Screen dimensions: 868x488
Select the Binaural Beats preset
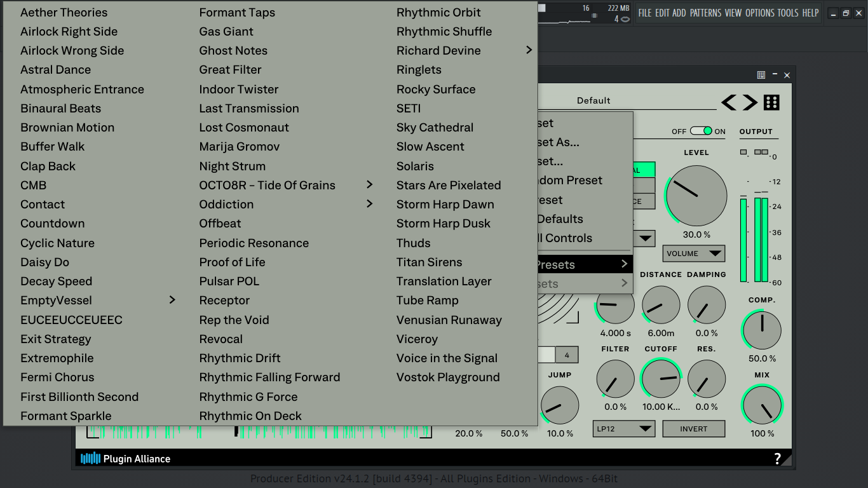60,108
